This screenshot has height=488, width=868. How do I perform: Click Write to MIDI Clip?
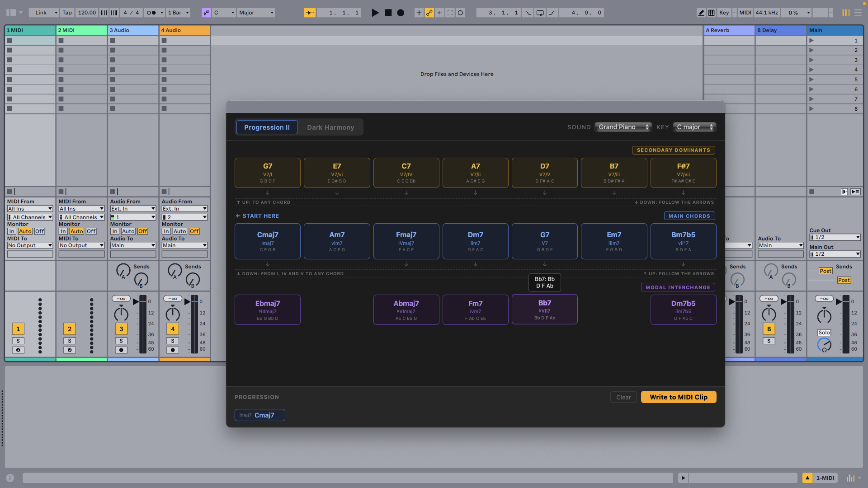pyautogui.click(x=679, y=397)
